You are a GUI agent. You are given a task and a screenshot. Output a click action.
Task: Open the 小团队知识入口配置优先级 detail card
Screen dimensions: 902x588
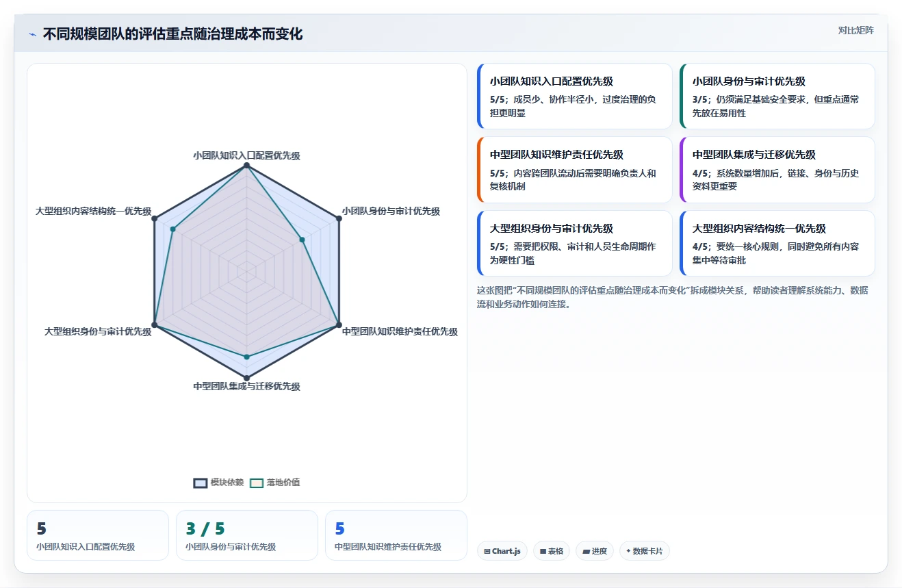[x=574, y=97]
